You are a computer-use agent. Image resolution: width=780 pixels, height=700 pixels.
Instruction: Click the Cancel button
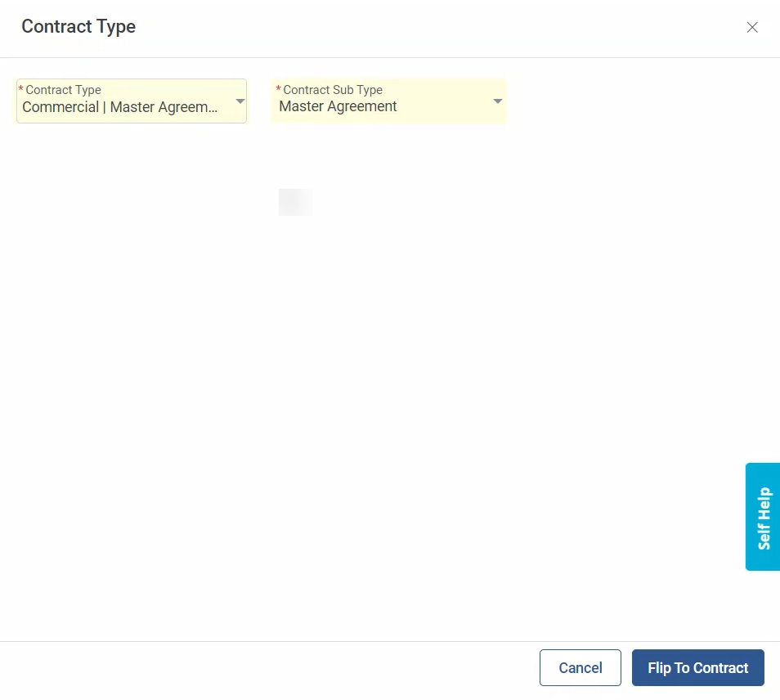[x=580, y=668]
